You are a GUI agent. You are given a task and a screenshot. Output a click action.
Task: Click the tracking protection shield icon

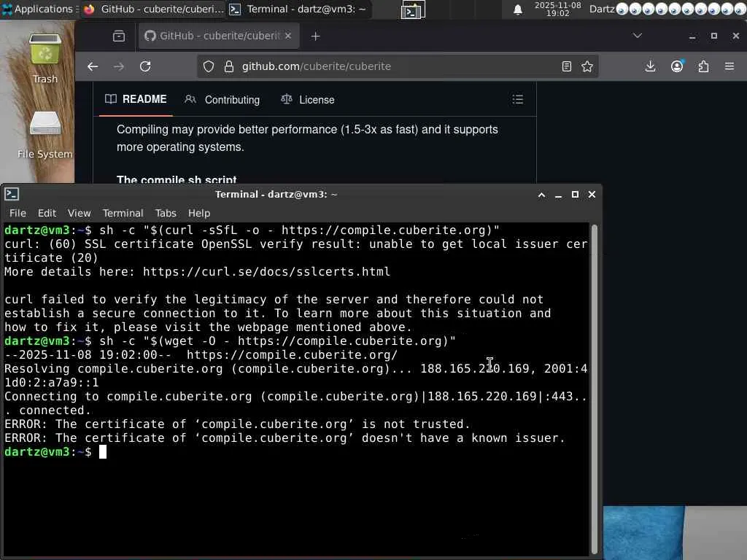(208, 66)
